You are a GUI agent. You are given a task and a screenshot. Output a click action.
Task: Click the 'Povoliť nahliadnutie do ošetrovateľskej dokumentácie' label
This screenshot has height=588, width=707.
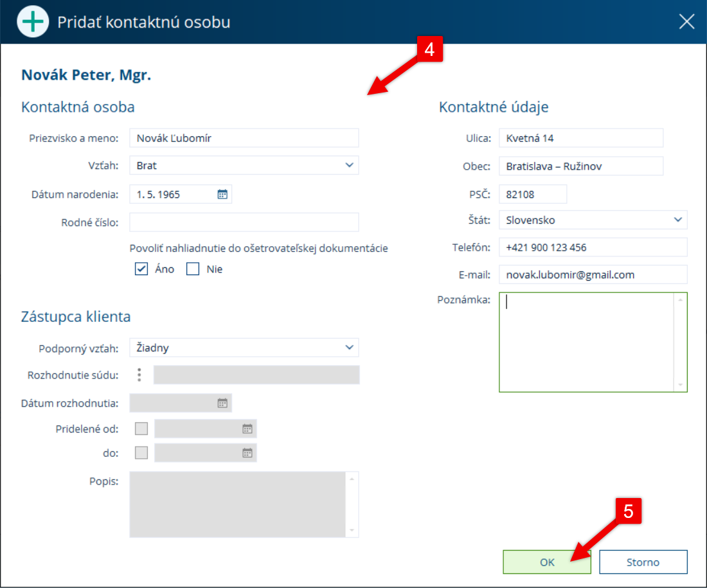(x=259, y=249)
